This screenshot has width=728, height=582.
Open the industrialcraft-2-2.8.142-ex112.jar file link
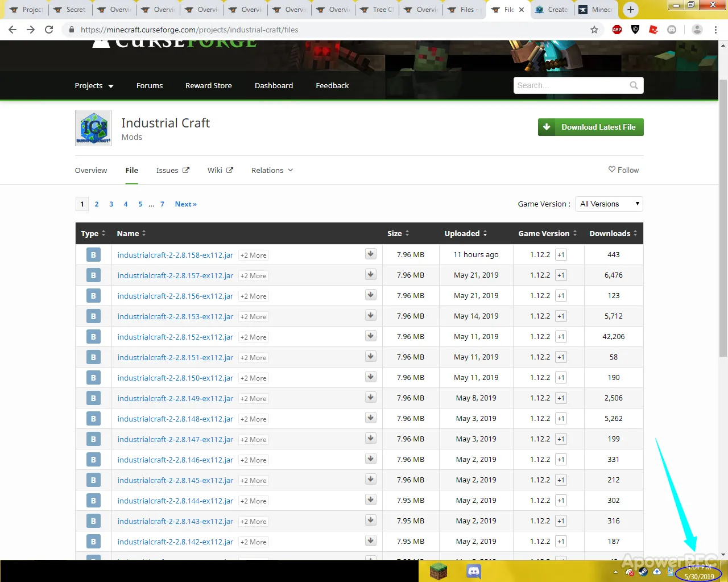175,542
